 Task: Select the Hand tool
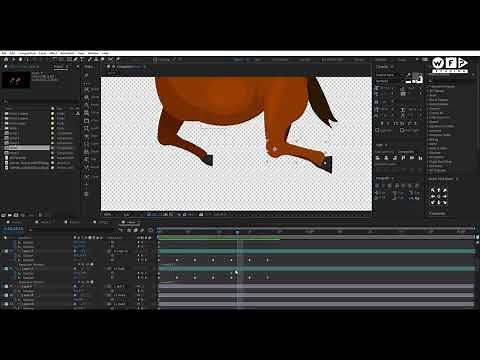[20, 60]
